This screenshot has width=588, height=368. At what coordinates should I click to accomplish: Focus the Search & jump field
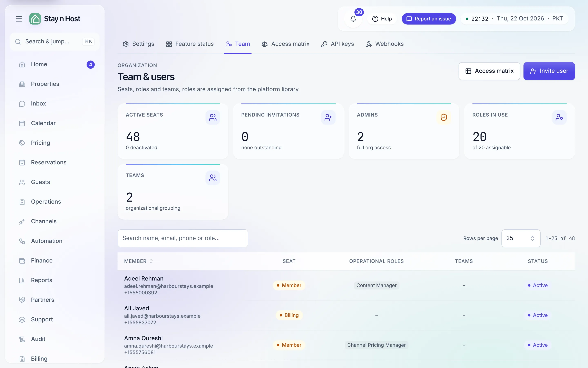point(55,42)
